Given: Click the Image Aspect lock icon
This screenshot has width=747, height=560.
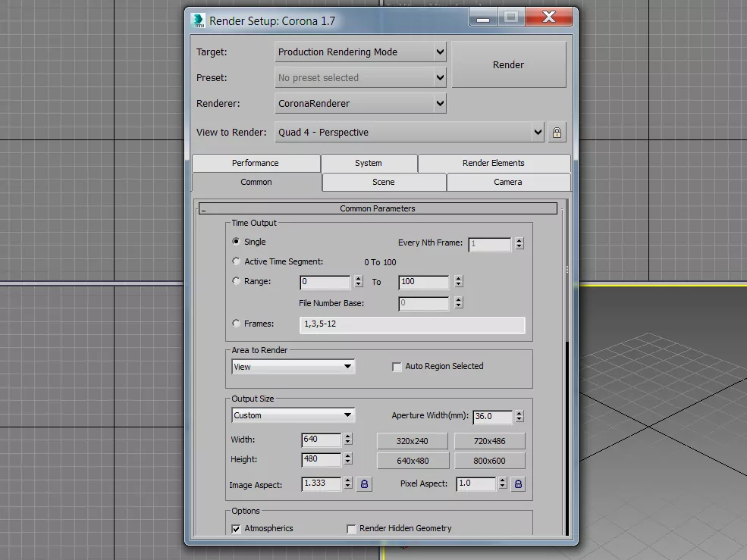Looking at the screenshot, I should pyautogui.click(x=364, y=483).
